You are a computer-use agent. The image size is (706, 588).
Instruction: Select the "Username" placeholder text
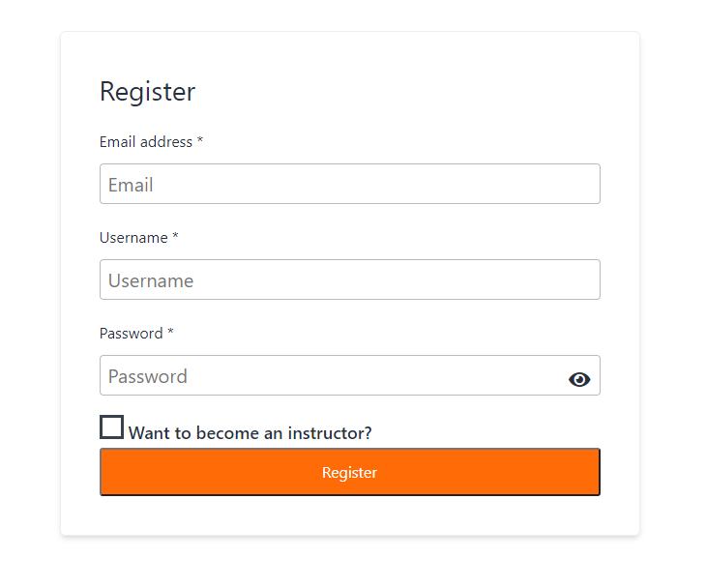(151, 280)
